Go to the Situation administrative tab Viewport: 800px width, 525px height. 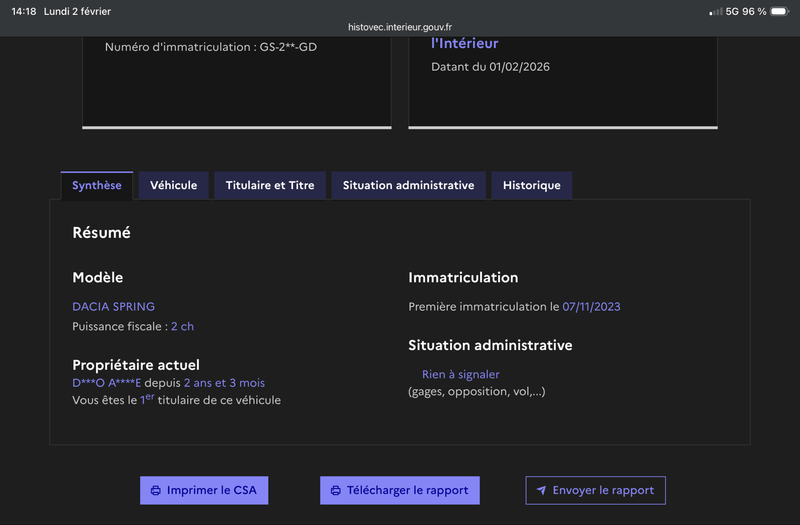(x=408, y=185)
